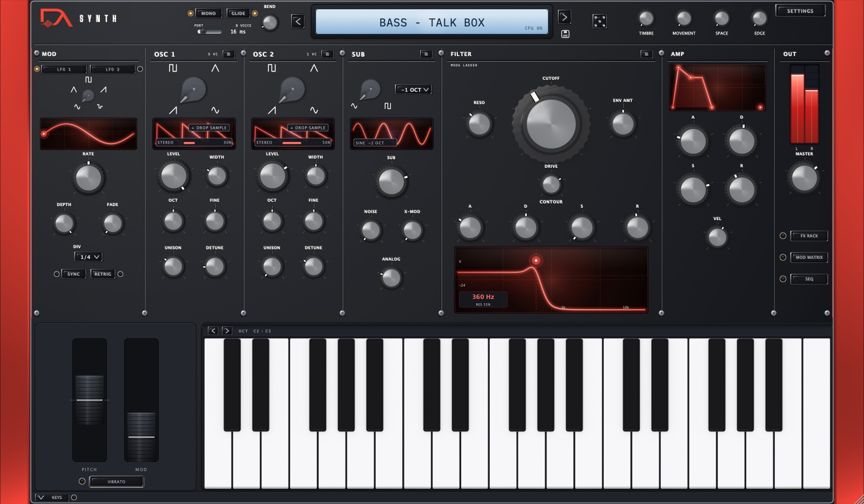864x504 pixels.
Task: Click OSC 2 DROP SAMPLE button
Action: [x=308, y=128]
